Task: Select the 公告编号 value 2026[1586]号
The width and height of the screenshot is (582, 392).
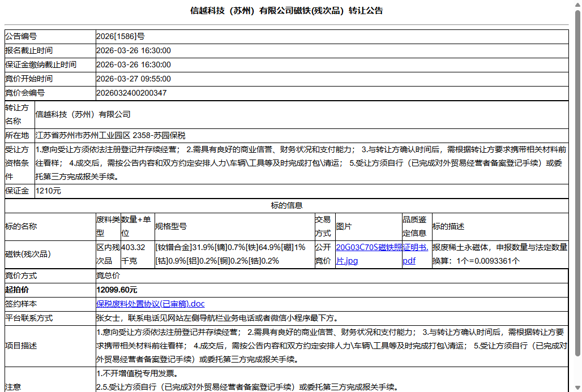Action: pyautogui.click(x=121, y=36)
